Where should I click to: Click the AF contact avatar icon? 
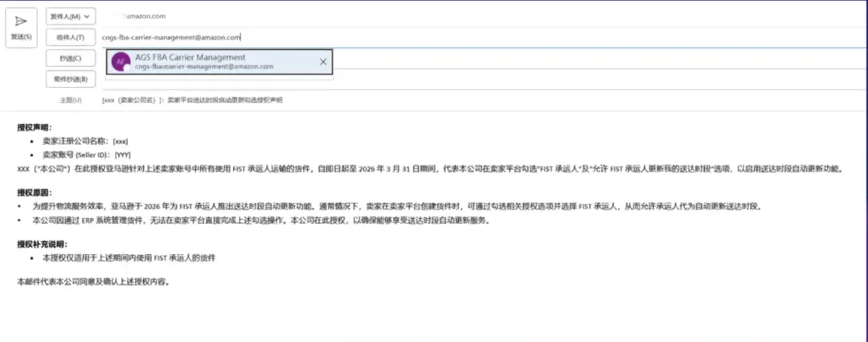(x=121, y=61)
